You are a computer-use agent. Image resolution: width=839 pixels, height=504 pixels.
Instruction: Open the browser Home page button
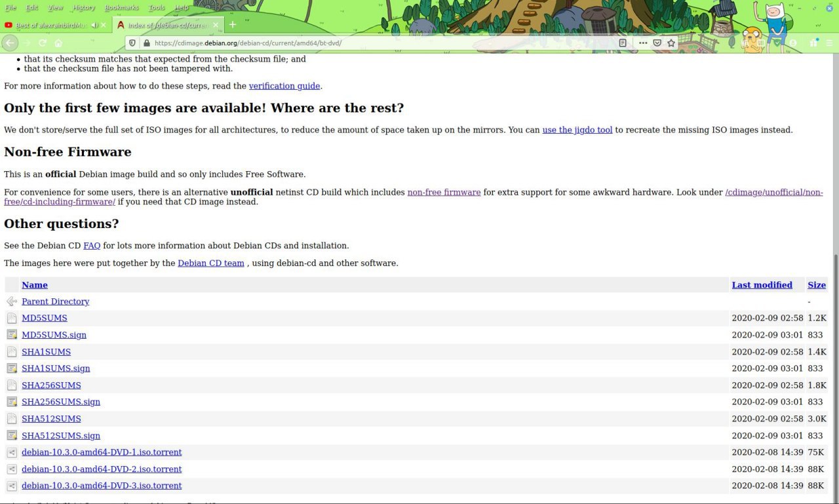(58, 43)
